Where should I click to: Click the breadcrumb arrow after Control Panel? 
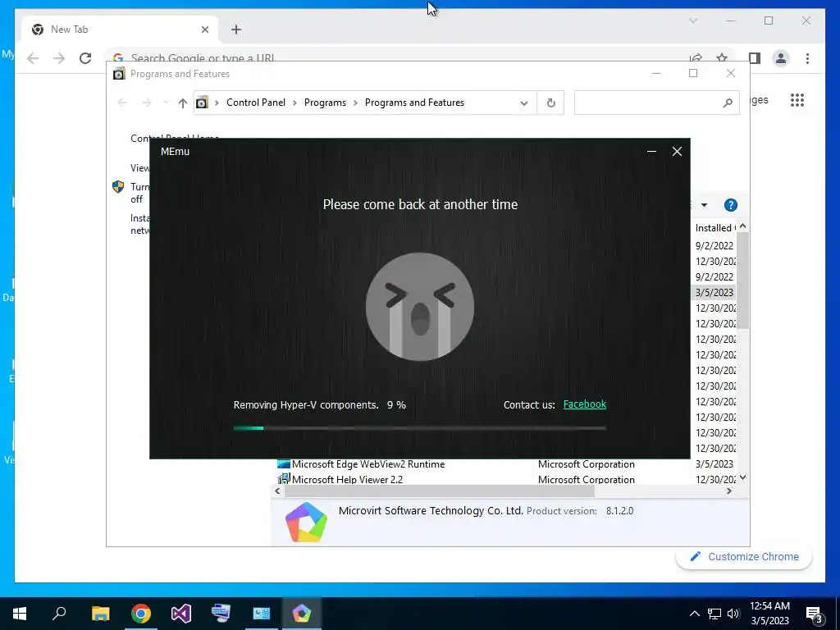click(294, 103)
